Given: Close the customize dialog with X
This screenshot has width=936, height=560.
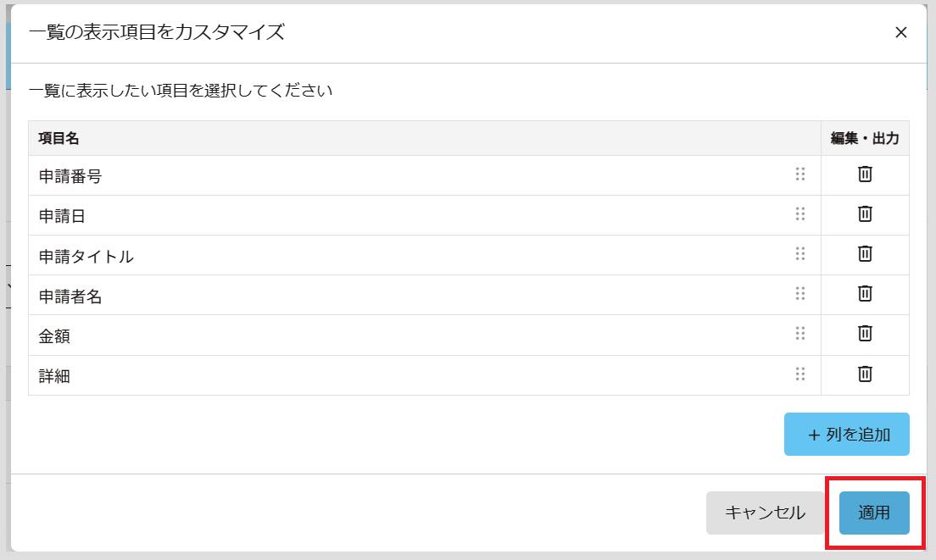Looking at the screenshot, I should (x=901, y=33).
